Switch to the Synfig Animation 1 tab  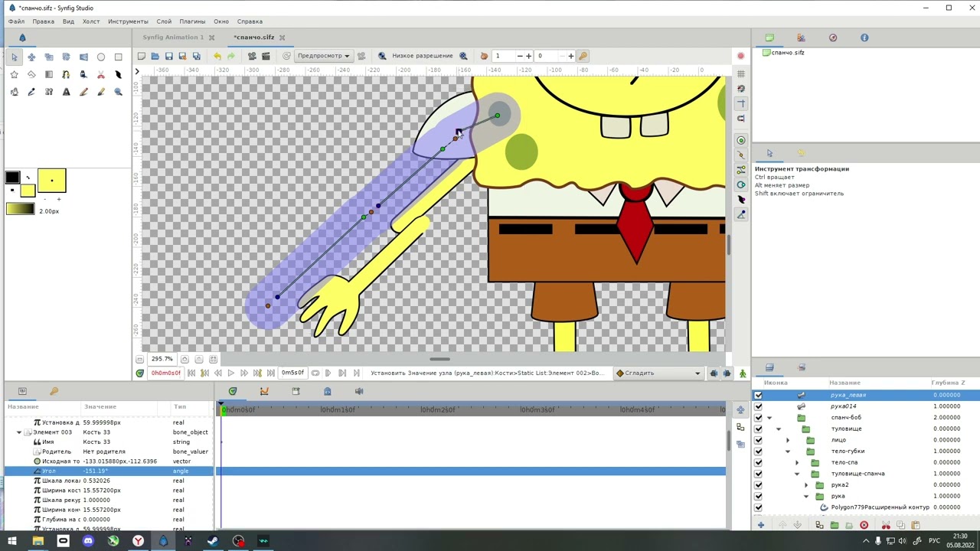173,37
